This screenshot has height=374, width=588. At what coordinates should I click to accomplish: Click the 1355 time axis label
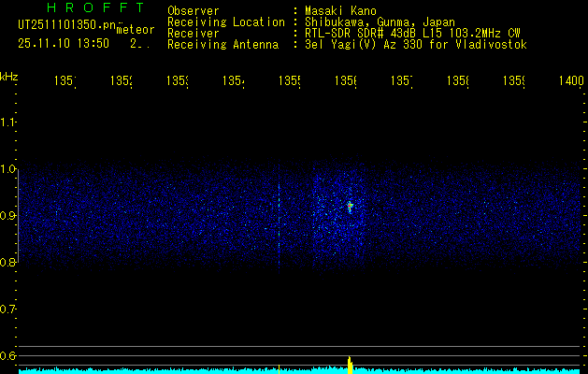[290, 80]
